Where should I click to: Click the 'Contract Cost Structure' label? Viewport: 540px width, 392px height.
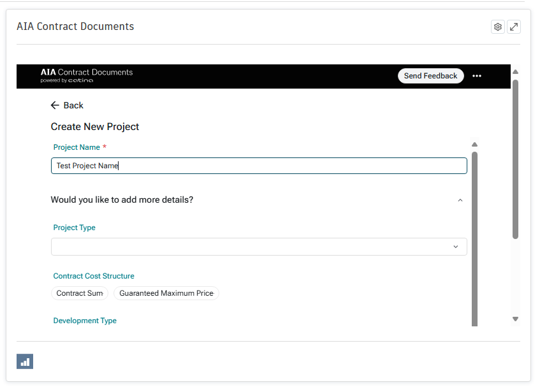tap(94, 276)
